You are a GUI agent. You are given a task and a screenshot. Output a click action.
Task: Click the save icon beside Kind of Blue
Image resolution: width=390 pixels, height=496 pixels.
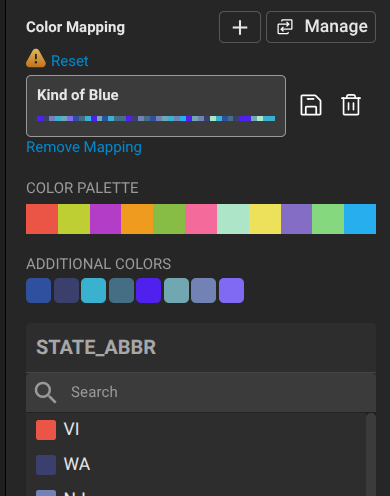[x=311, y=105]
